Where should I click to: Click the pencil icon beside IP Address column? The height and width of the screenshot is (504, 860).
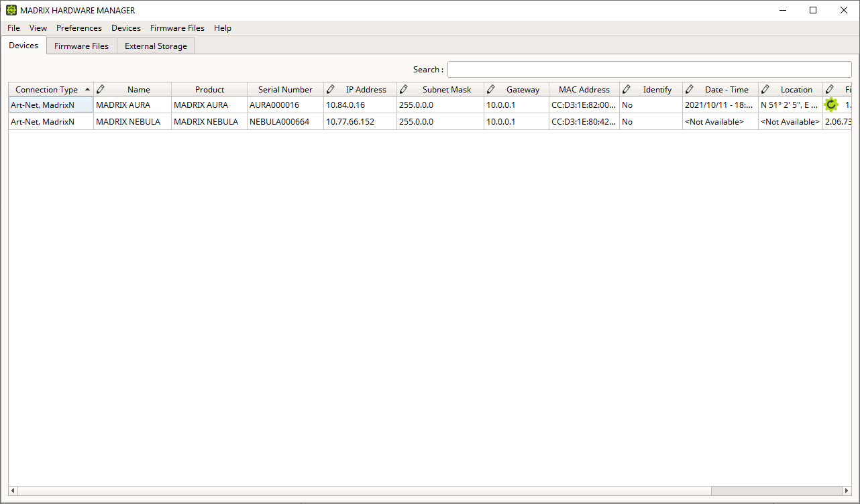click(331, 89)
